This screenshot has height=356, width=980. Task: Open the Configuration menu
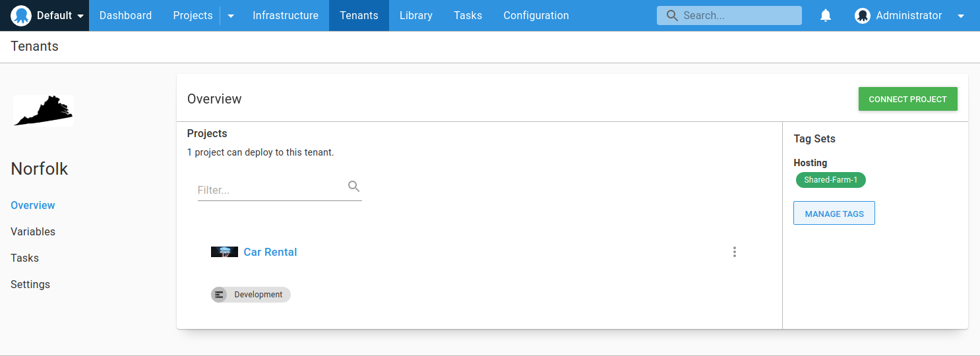tap(536, 16)
